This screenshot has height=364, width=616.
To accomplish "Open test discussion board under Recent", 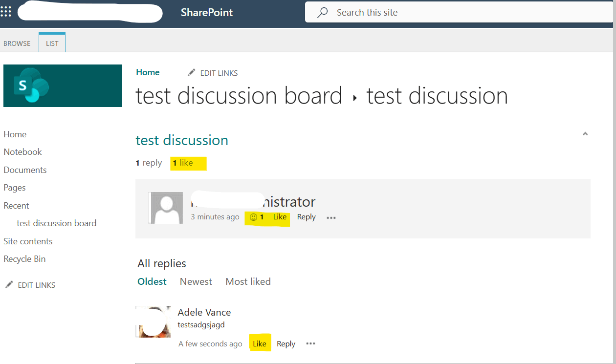I will pos(57,223).
